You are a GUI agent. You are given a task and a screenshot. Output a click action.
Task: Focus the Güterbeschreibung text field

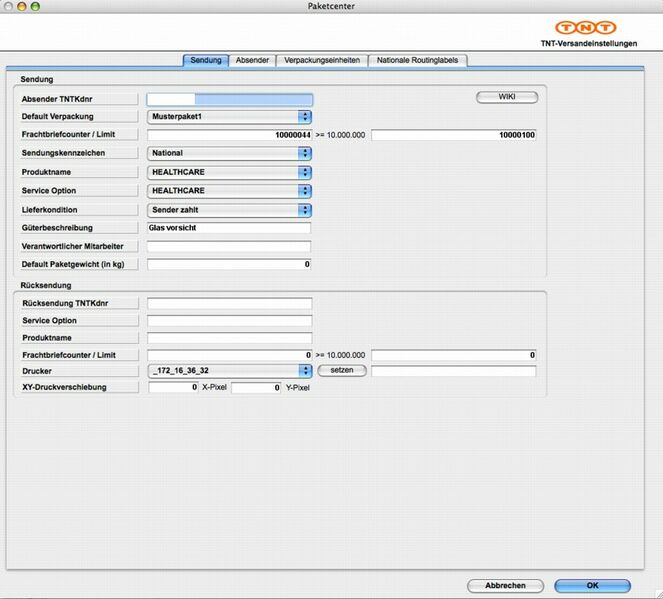[x=230, y=228]
